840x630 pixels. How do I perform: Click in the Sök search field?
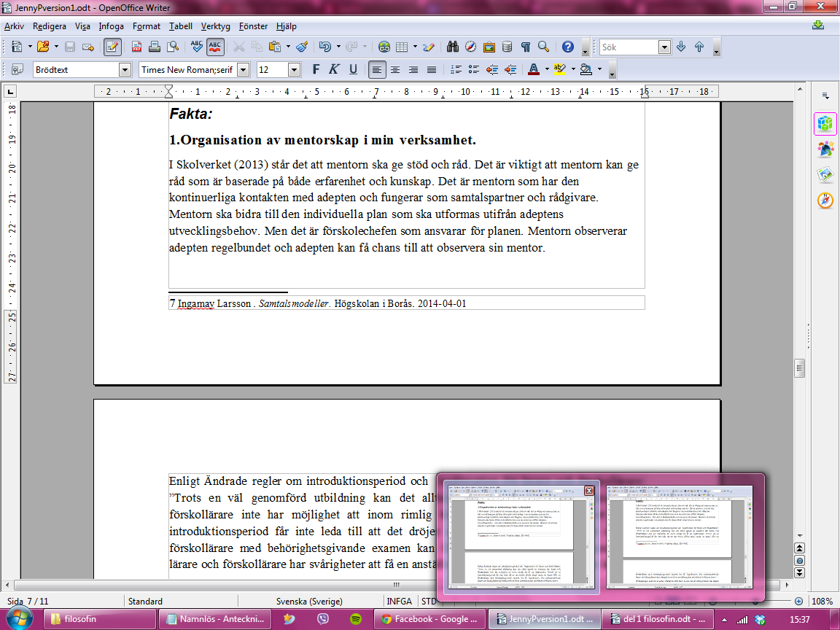click(x=629, y=47)
